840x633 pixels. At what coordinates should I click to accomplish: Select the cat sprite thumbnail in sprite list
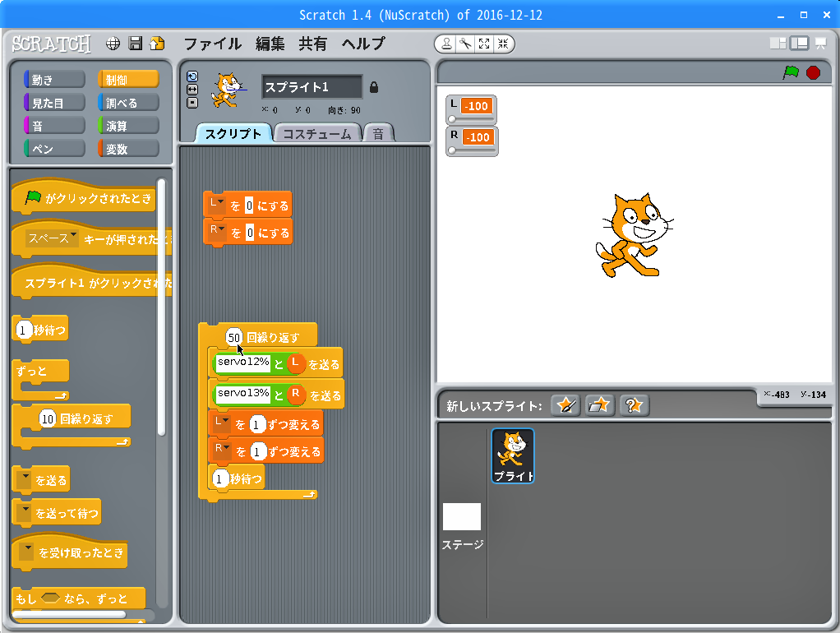pyautogui.click(x=513, y=455)
